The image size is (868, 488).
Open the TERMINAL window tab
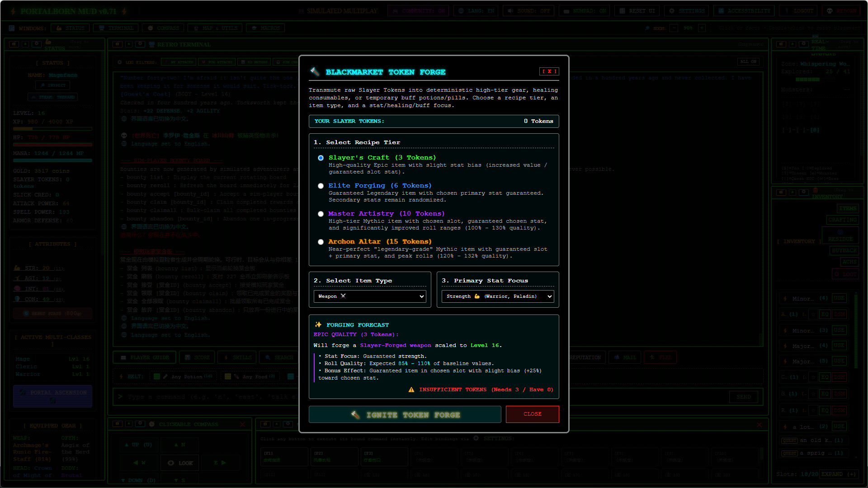pos(116,28)
